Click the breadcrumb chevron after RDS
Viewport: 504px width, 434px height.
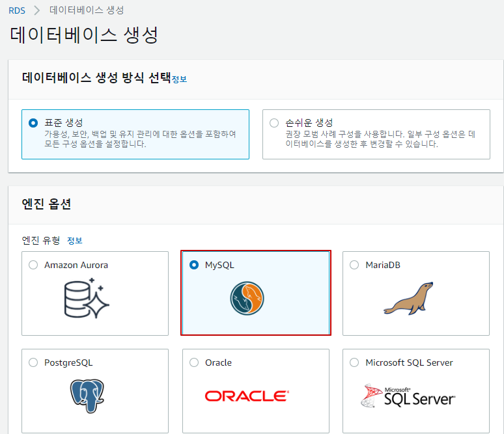pyautogui.click(x=37, y=10)
